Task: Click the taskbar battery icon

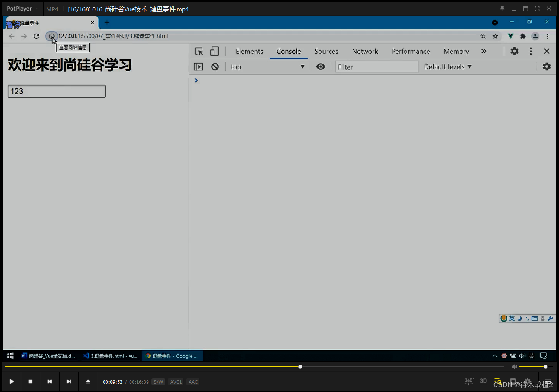Action: [x=513, y=356]
